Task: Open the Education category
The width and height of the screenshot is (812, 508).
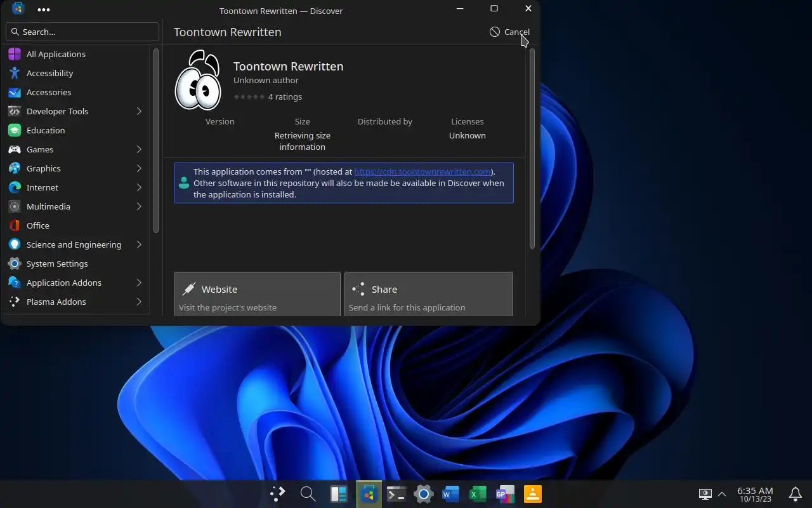Action: [x=76, y=130]
